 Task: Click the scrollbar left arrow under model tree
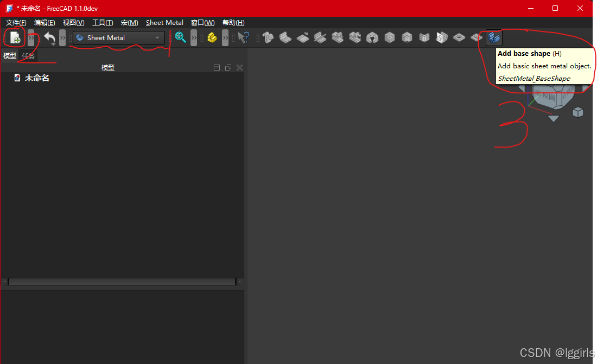click(x=4, y=282)
